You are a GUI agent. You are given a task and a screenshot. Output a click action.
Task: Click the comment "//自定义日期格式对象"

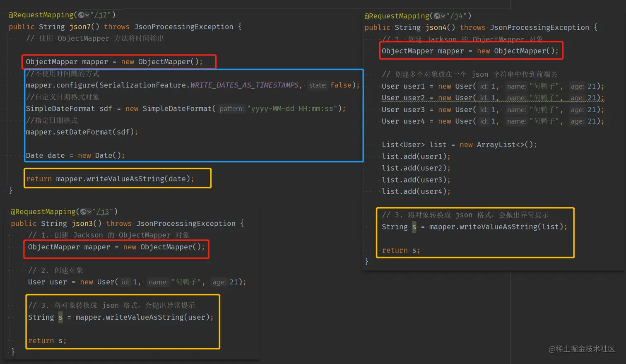pyautogui.click(x=63, y=97)
